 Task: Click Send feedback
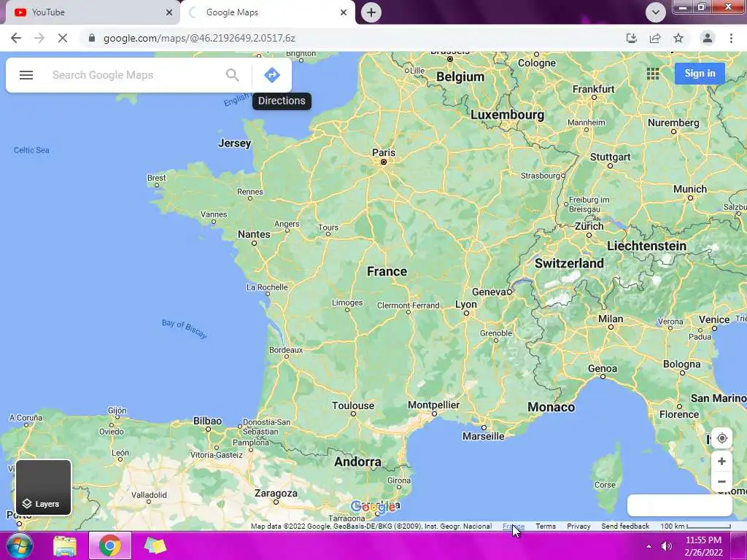tap(625, 526)
